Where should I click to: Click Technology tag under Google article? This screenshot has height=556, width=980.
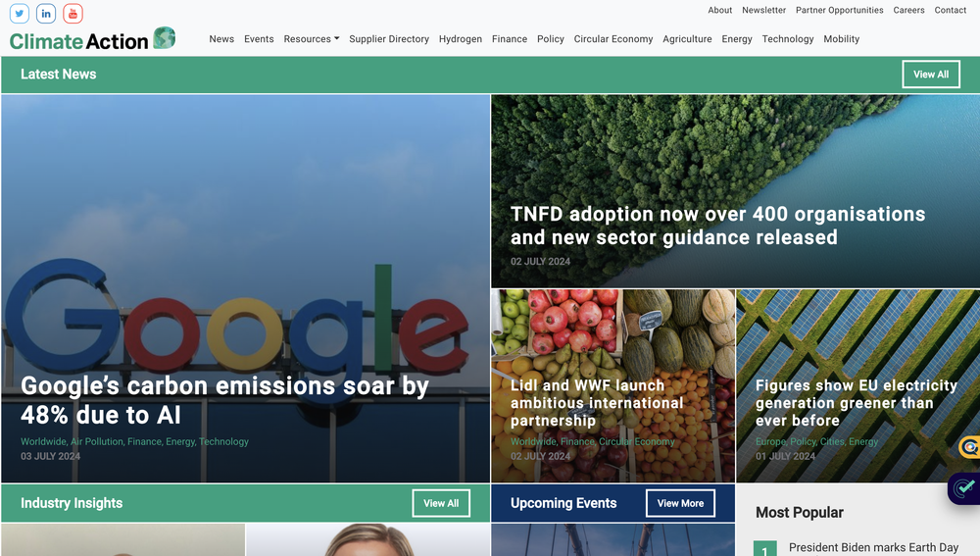[x=223, y=441]
